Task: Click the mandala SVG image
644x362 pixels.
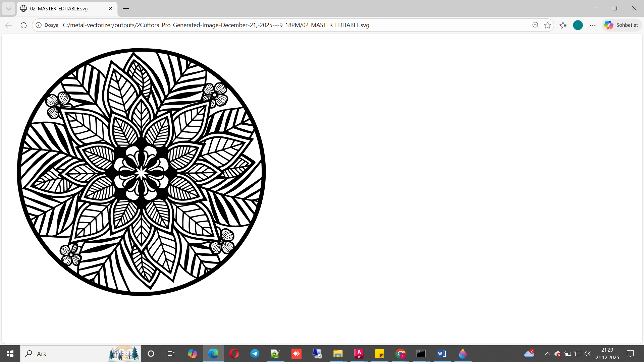Action: (141, 172)
